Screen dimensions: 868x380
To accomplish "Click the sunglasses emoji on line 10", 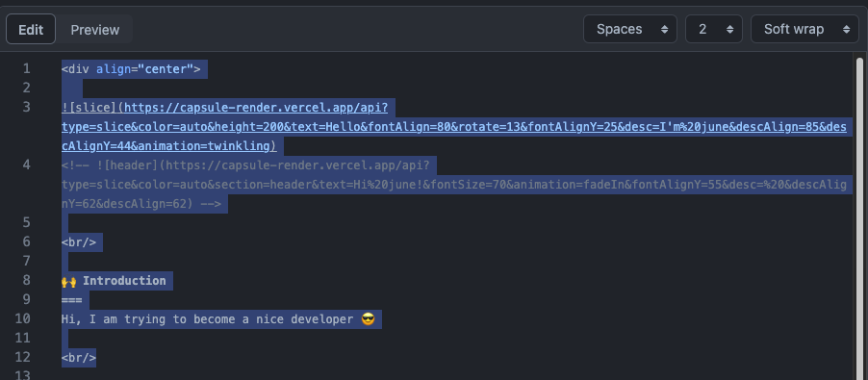I will (x=368, y=319).
